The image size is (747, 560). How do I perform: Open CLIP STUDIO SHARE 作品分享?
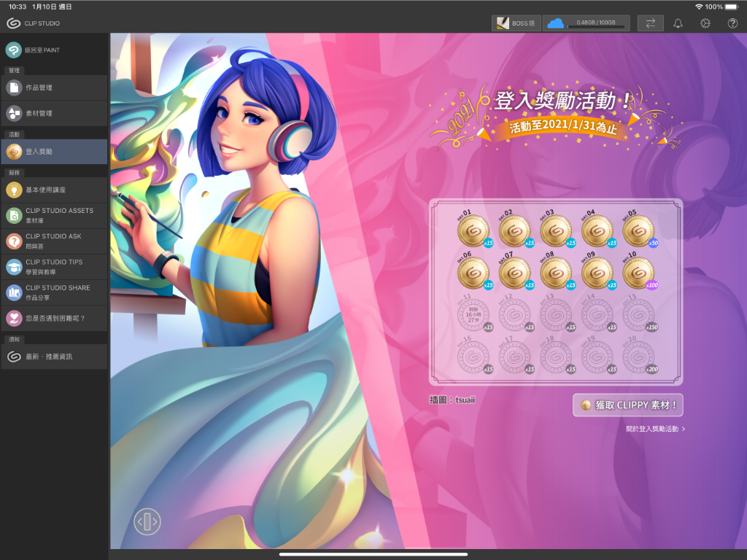(54, 292)
